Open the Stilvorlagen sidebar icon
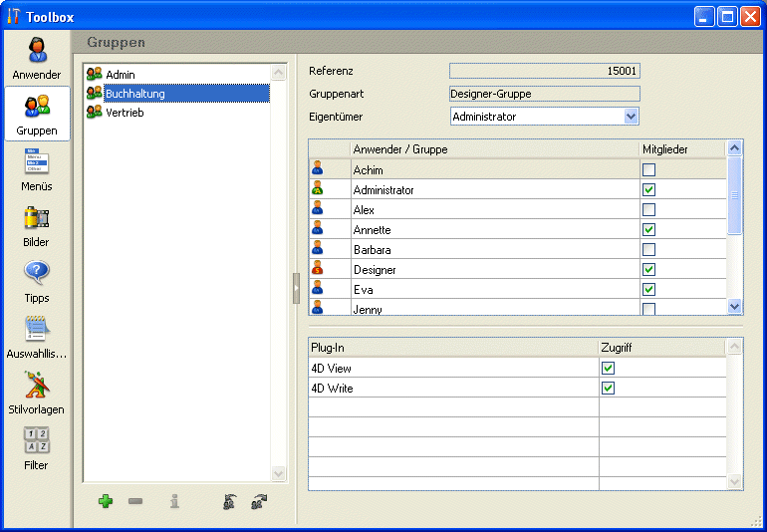The height and width of the screenshot is (532, 767). click(x=37, y=393)
